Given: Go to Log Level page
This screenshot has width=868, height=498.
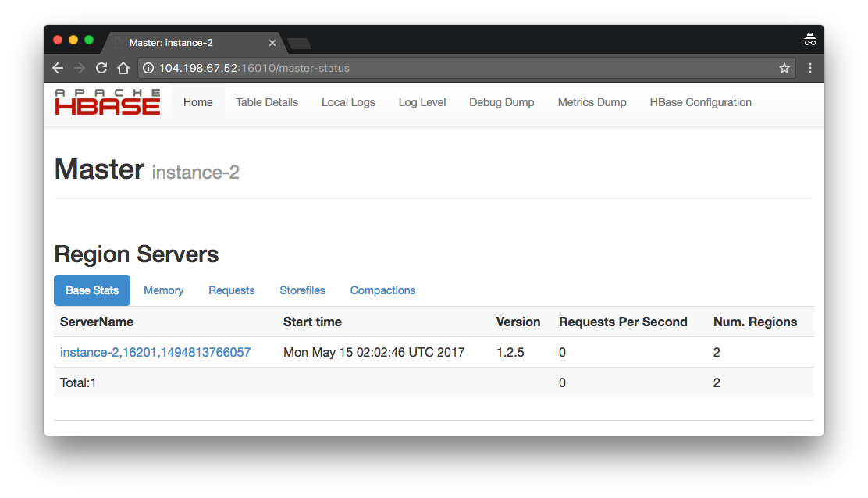Looking at the screenshot, I should pyautogui.click(x=422, y=102).
